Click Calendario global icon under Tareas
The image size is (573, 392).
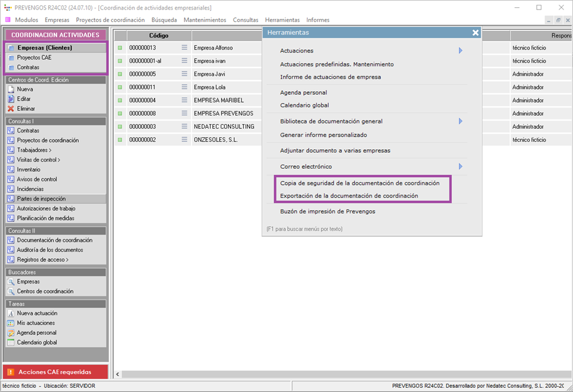coord(11,342)
